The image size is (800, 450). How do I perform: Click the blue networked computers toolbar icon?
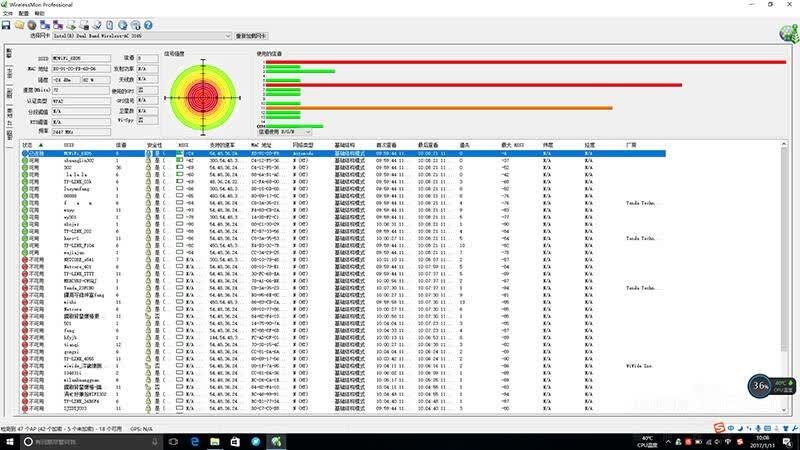tap(45, 25)
